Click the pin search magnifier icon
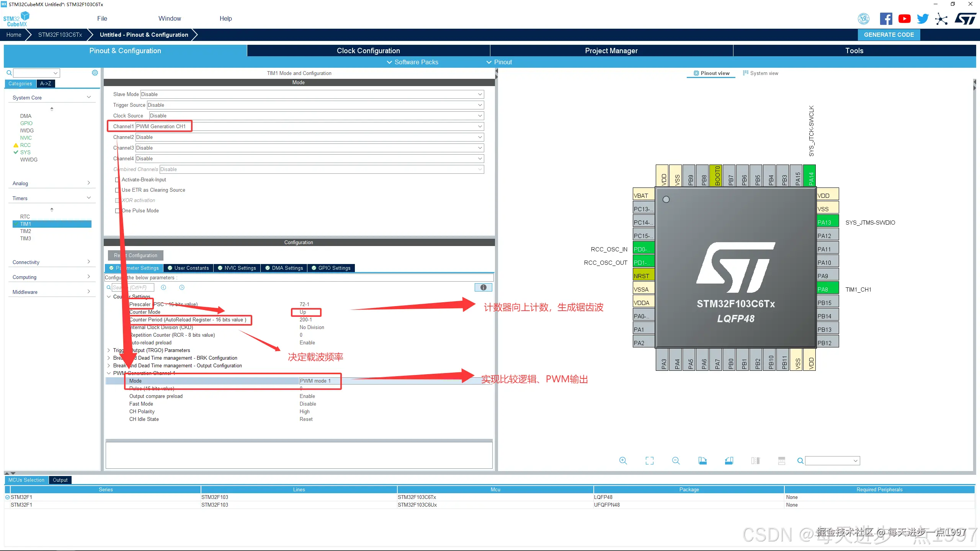Image resolution: width=980 pixels, height=551 pixels. [x=800, y=461]
